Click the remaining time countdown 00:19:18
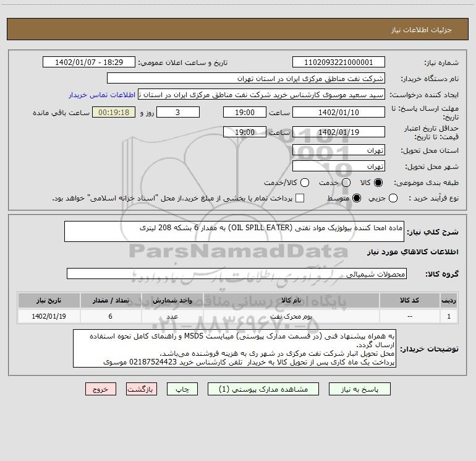Image resolution: width=476 pixels, height=461 pixels. coord(114,112)
